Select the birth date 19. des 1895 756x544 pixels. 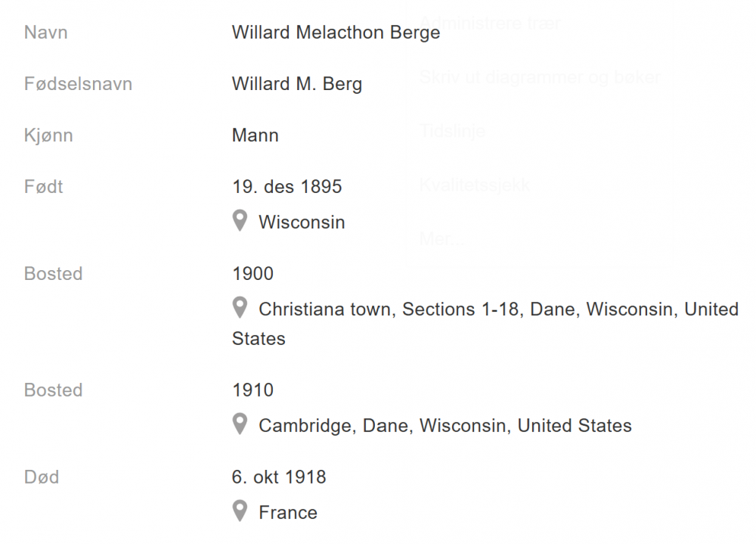[287, 186]
